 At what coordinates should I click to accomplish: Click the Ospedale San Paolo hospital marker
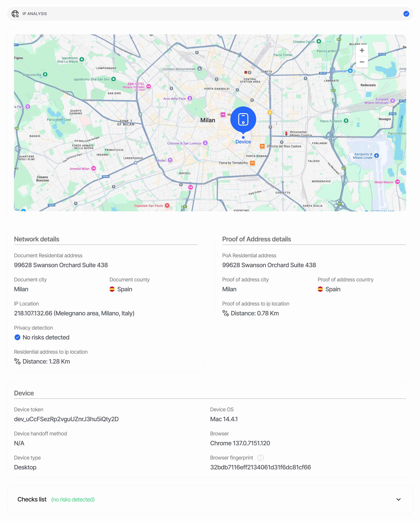pyautogui.click(x=167, y=206)
